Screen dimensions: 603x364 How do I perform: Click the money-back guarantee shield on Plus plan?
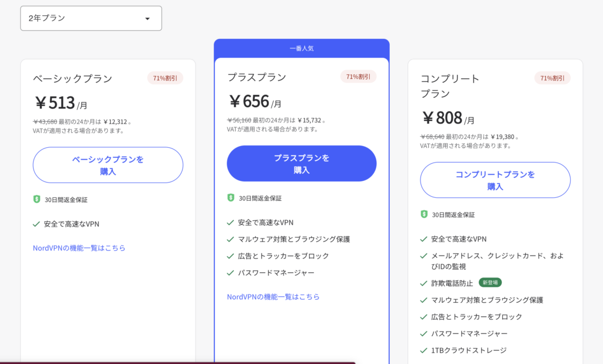click(x=231, y=198)
